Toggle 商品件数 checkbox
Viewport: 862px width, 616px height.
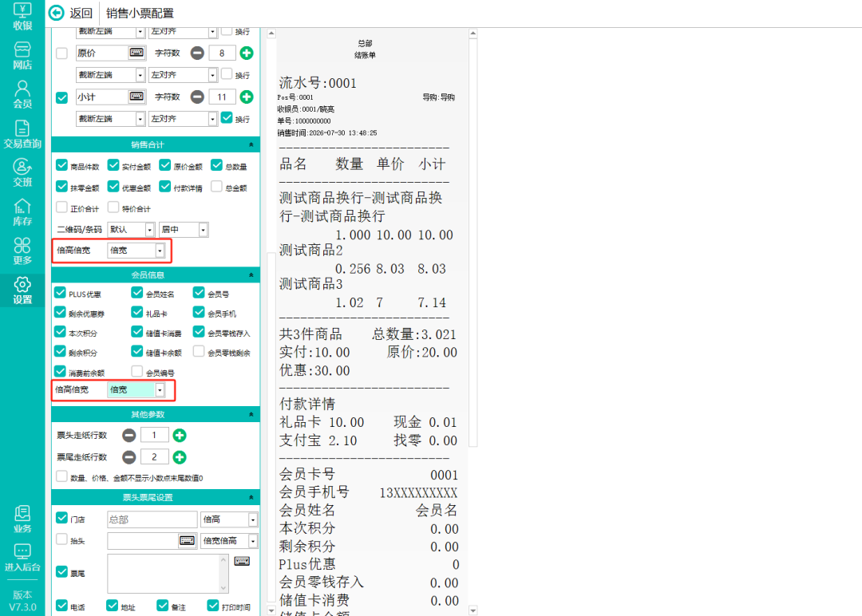[61, 165]
